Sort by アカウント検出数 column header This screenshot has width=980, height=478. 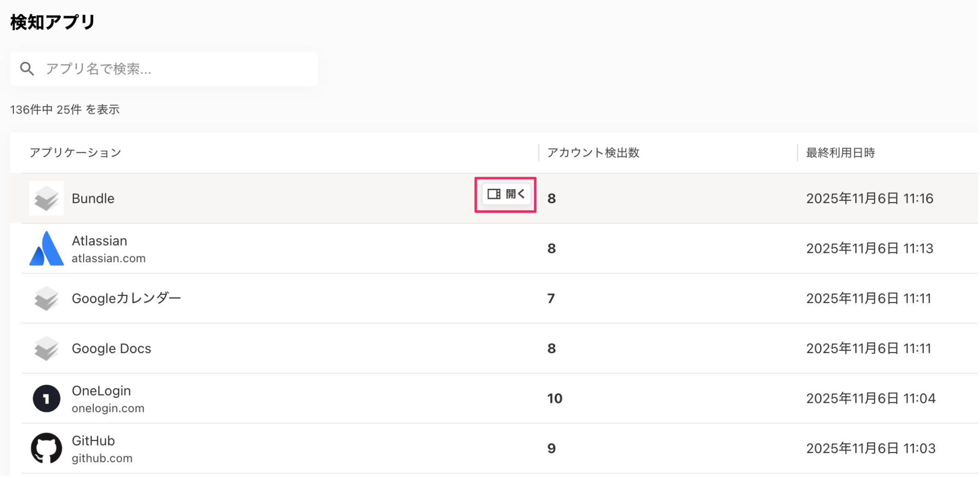pos(593,153)
